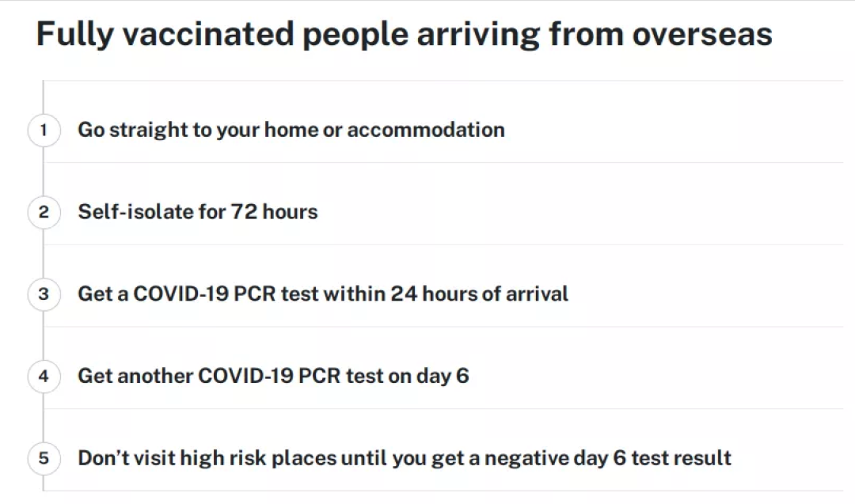Click the step 2 number circle
The height and width of the screenshot is (504, 855).
(x=44, y=212)
